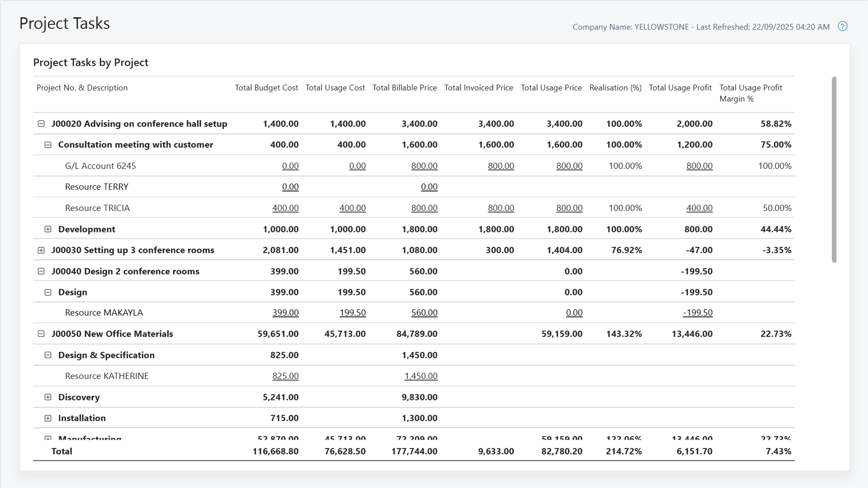Collapse the Design task
The image size is (868, 488).
48,292
